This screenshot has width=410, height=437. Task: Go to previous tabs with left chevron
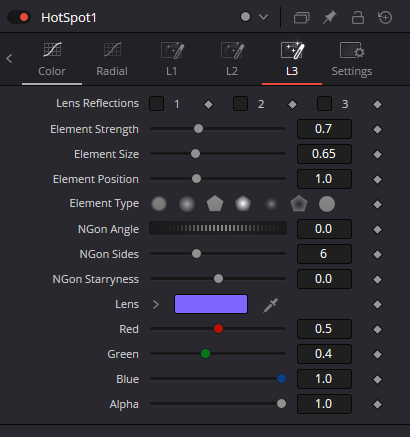[x=9, y=59]
